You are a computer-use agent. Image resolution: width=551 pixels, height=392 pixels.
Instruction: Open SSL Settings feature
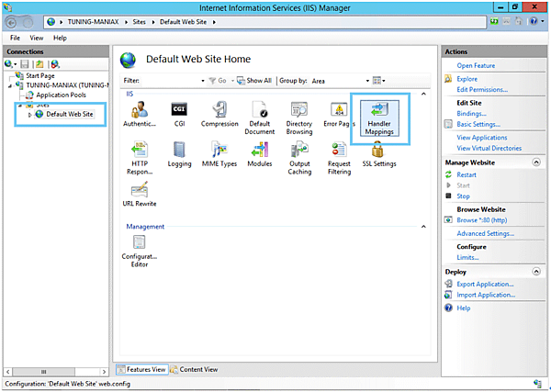click(x=378, y=152)
